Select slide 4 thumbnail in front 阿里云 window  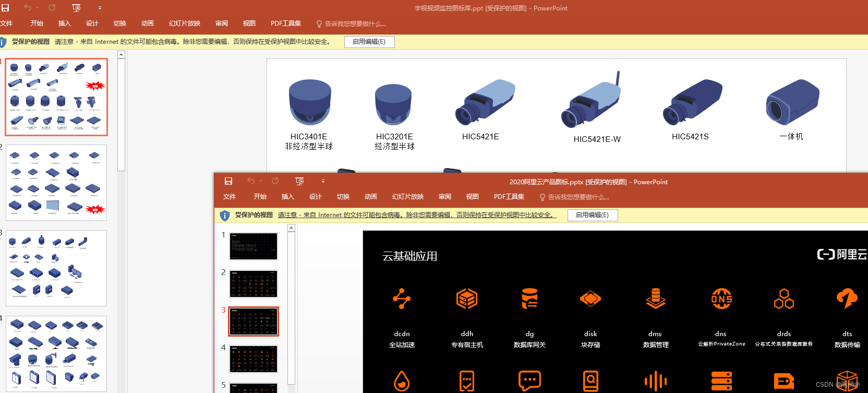click(x=254, y=359)
